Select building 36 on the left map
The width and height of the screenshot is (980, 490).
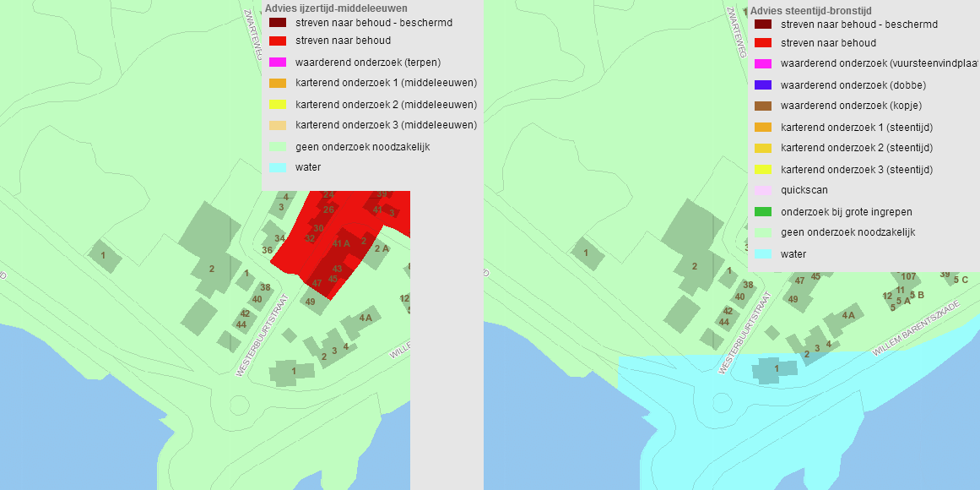coord(267,250)
